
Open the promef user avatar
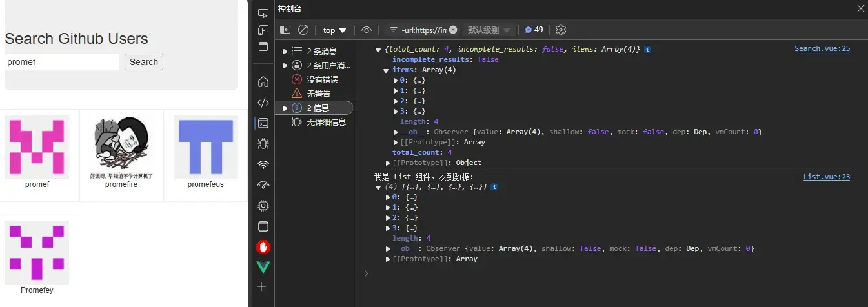pos(37,147)
